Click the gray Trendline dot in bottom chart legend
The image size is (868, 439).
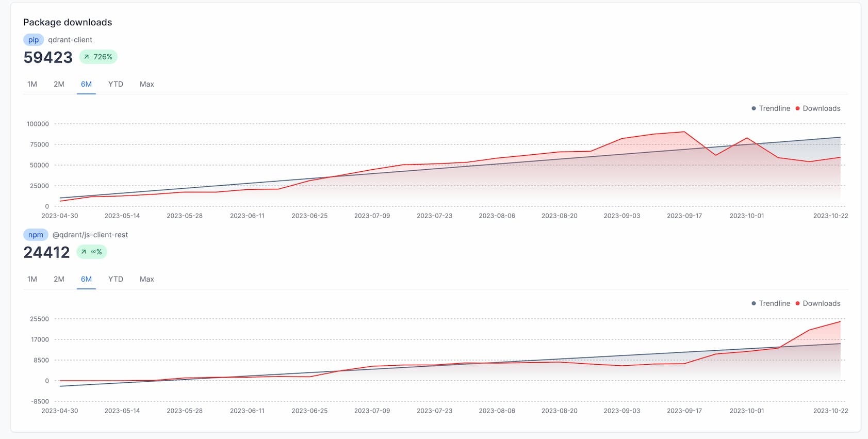point(752,303)
